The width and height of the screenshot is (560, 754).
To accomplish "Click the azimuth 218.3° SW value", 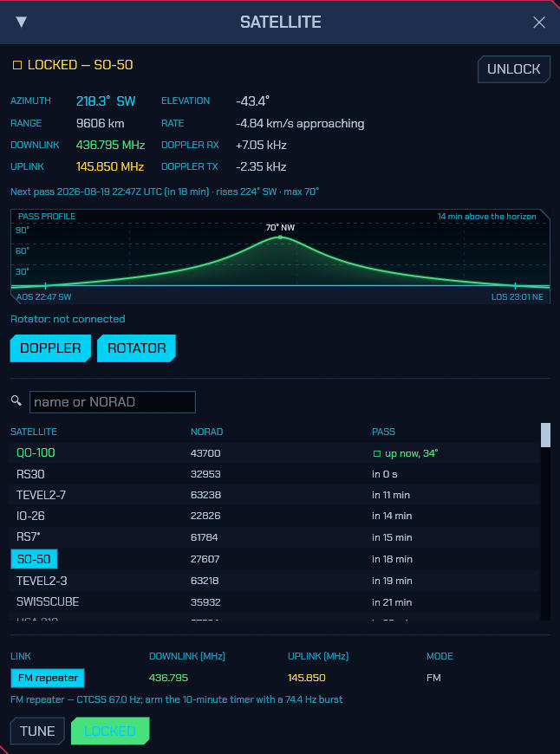I will pos(106,101).
